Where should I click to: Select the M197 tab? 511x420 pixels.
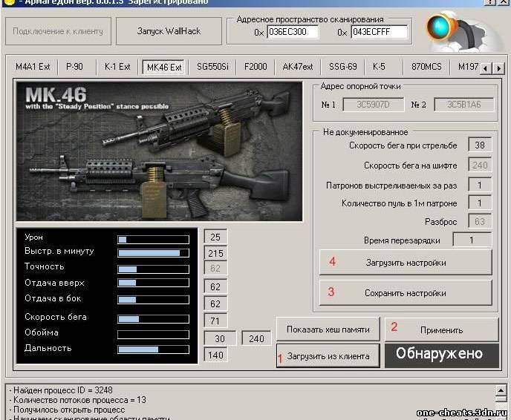point(468,67)
